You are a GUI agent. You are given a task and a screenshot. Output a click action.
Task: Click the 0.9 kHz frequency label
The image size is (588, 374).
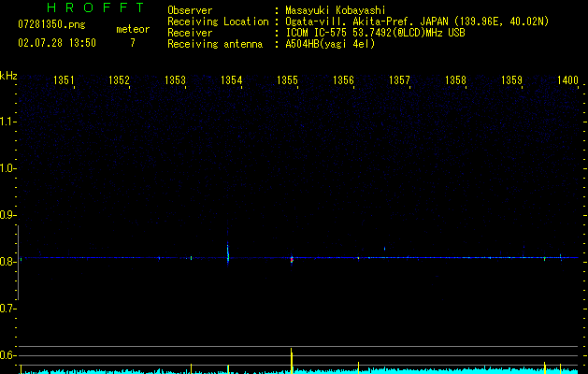[7, 215]
